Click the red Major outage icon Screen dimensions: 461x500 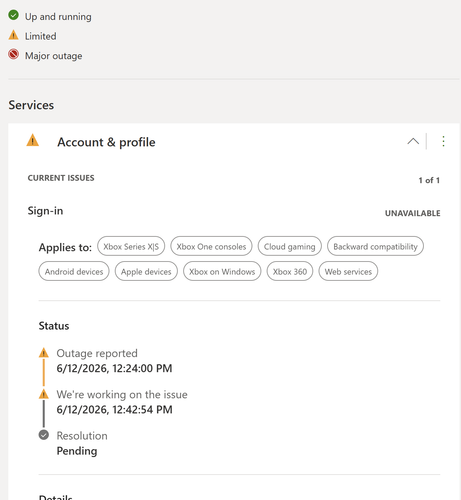[x=14, y=54]
